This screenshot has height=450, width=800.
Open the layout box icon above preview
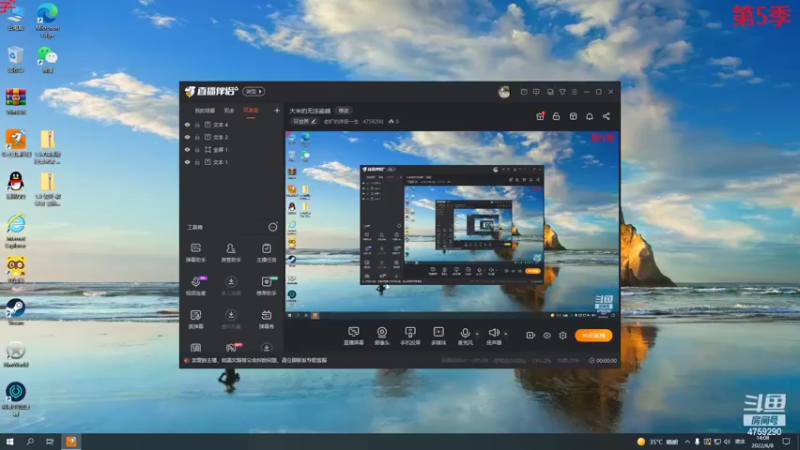573,116
